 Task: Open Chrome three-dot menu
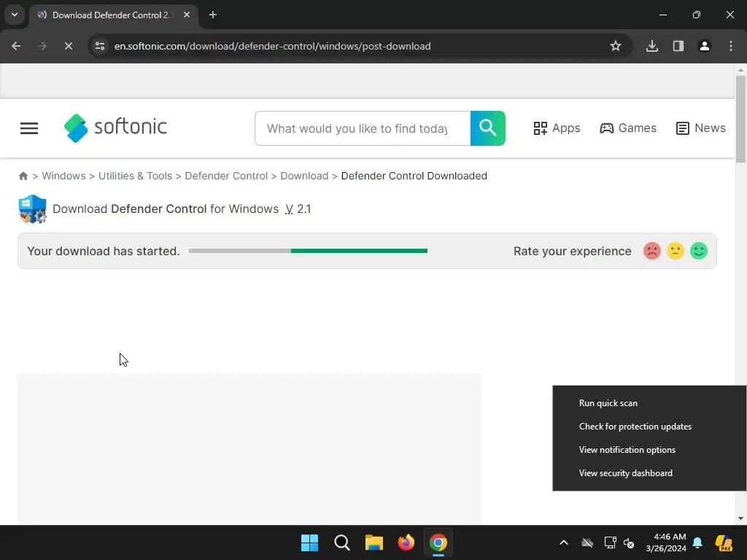(x=731, y=46)
